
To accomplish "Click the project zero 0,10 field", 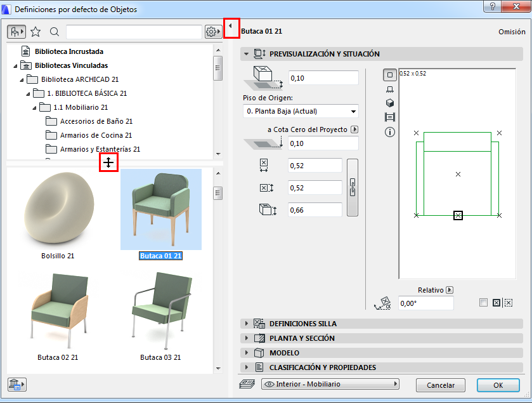I will (323, 143).
